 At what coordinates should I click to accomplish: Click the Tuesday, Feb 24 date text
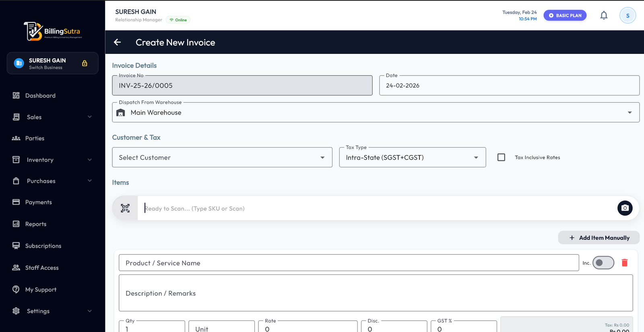click(x=519, y=12)
